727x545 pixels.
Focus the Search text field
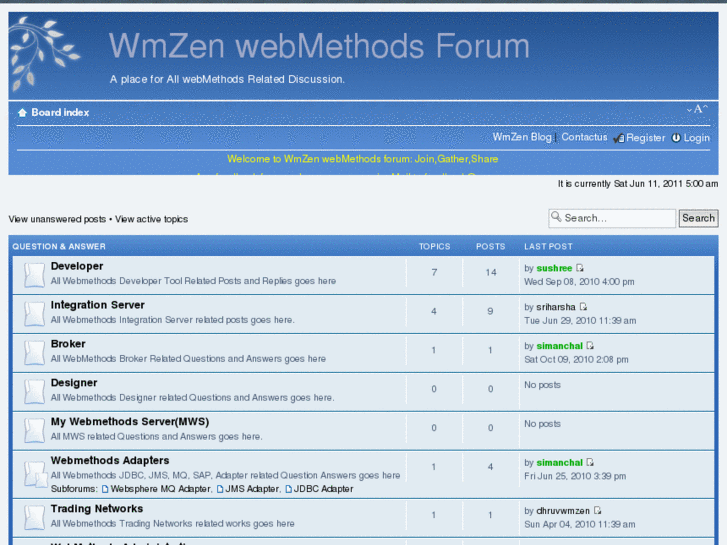pos(612,218)
